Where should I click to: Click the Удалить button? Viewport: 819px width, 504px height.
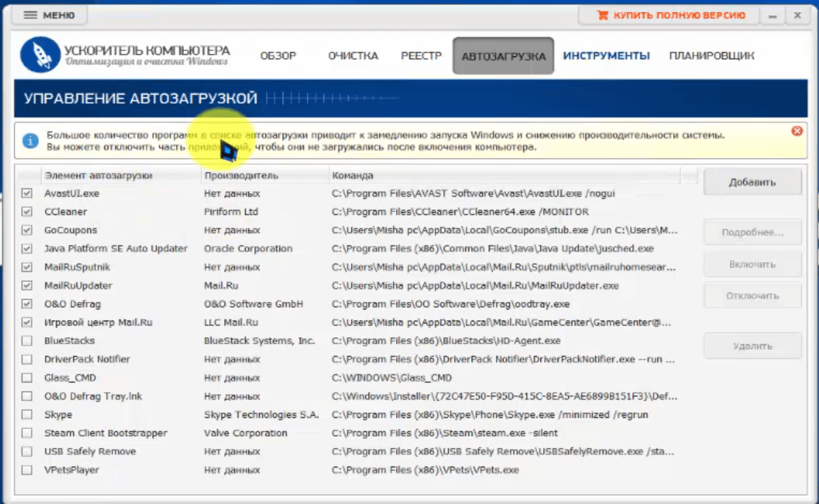point(752,346)
